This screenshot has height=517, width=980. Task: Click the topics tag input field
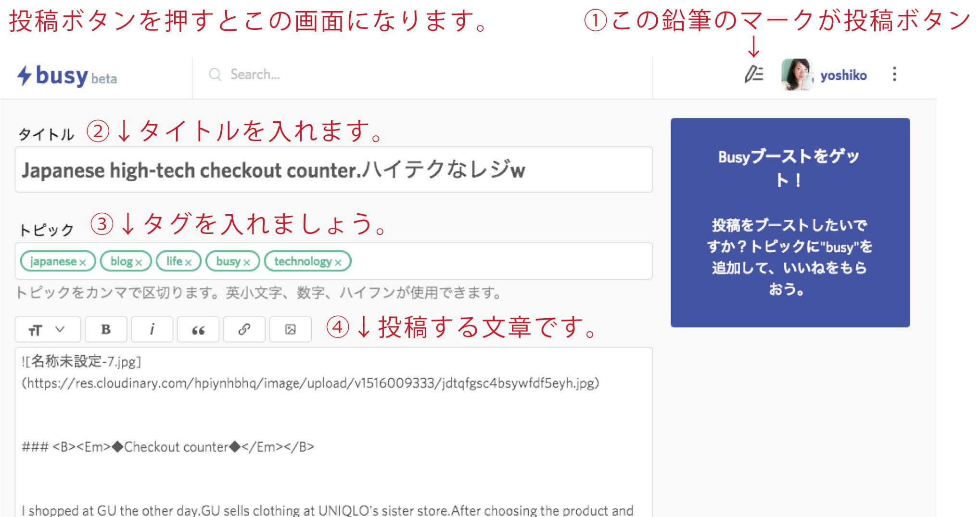[334, 261]
